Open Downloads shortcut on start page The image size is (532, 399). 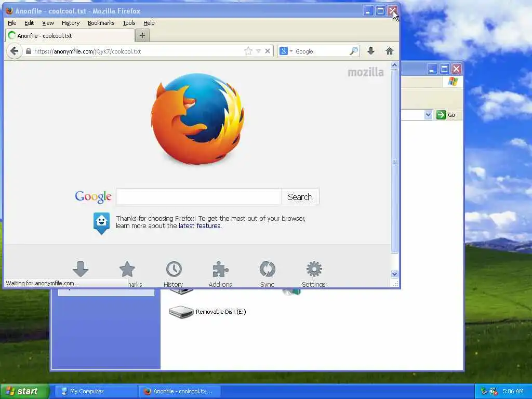tap(81, 270)
